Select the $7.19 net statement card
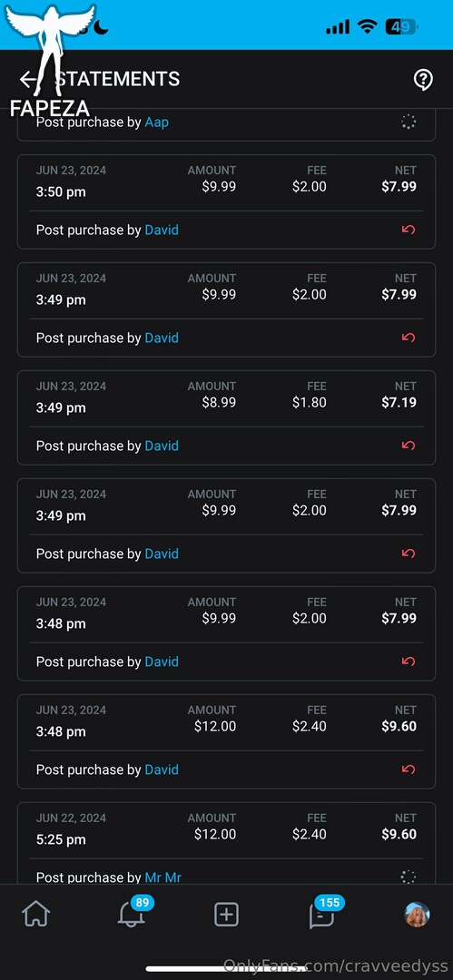 [226, 417]
